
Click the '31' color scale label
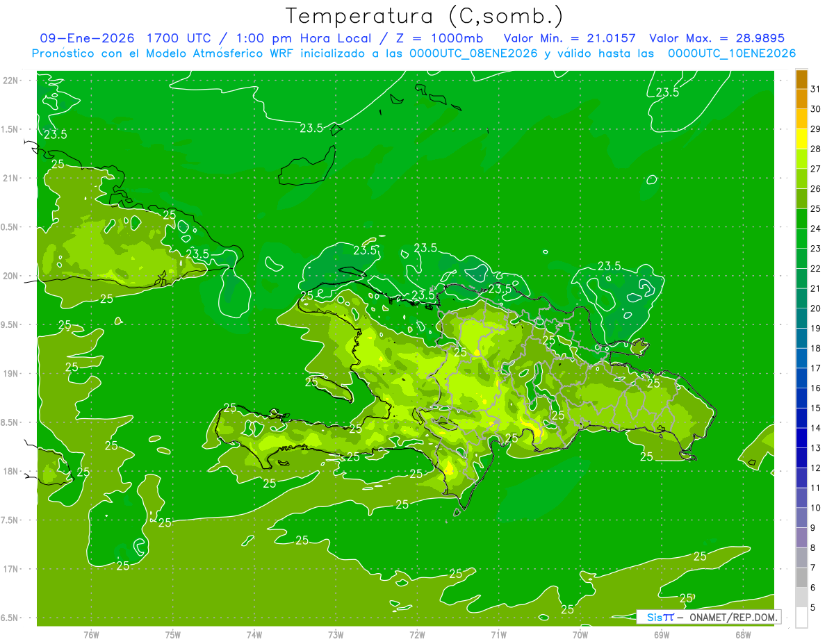click(816, 89)
